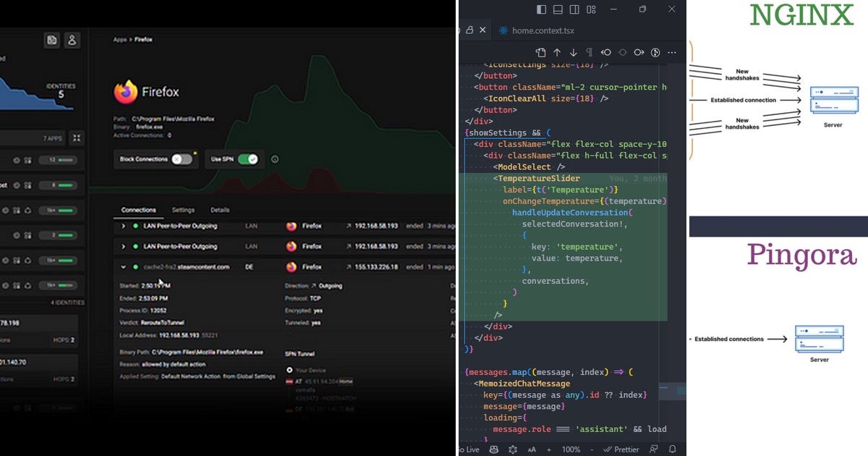The width and height of the screenshot is (868, 456).
Task: Click 100% zoom level in status bar
Action: [x=571, y=449]
